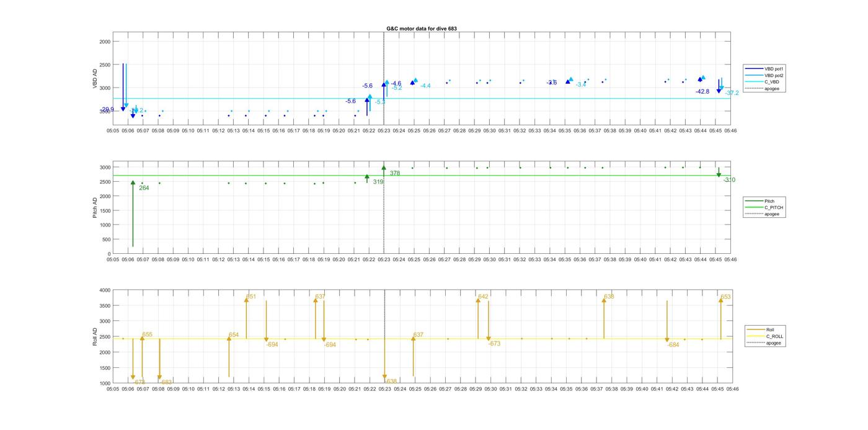
Task: Click the 319 label in Pitch plot
Action: tap(378, 182)
